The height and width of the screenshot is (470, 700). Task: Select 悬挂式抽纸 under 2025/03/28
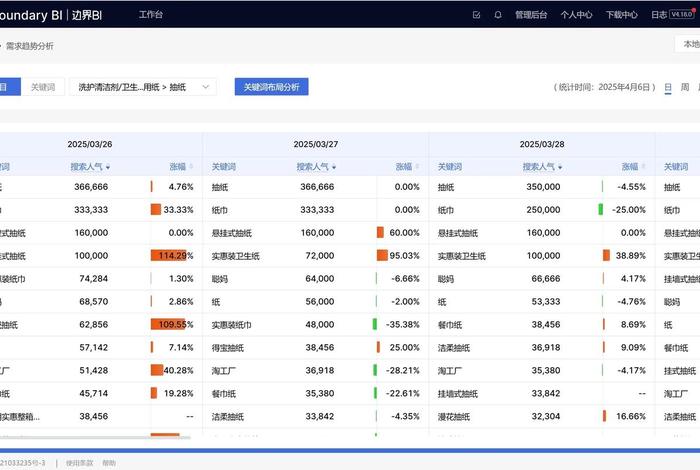pos(458,233)
